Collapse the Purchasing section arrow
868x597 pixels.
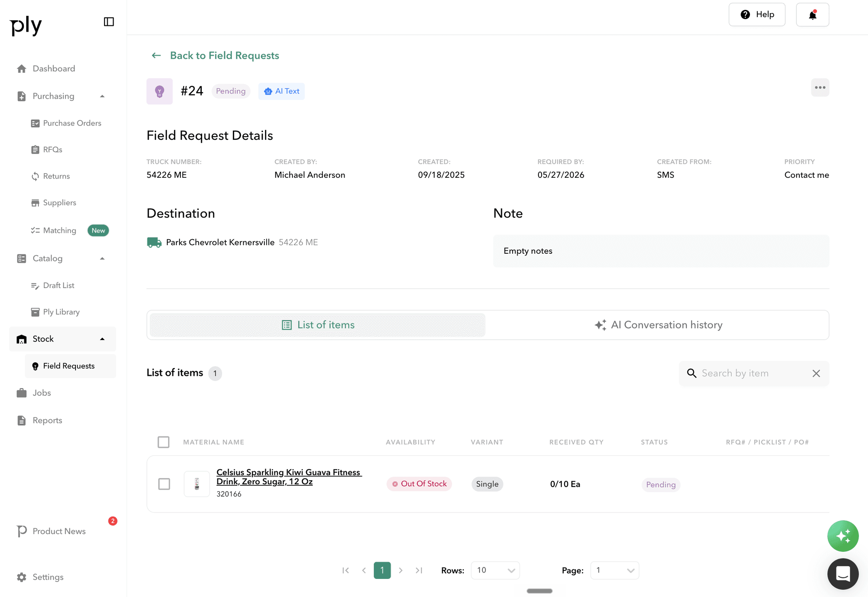[102, 96]
